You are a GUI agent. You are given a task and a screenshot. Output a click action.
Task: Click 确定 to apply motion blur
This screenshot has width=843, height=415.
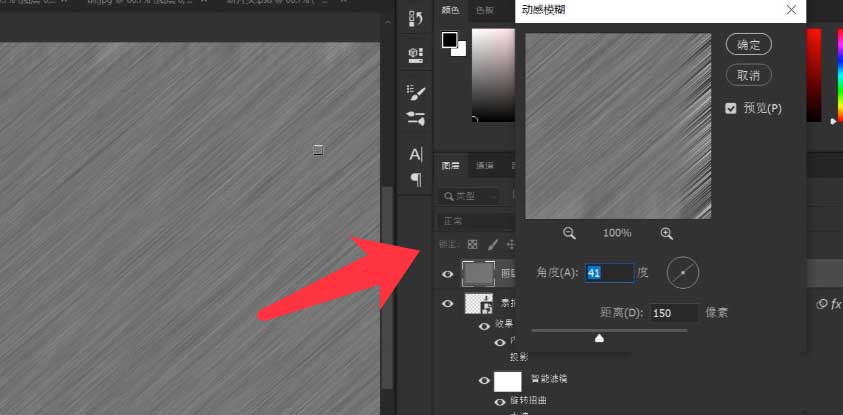coord(748,45)
